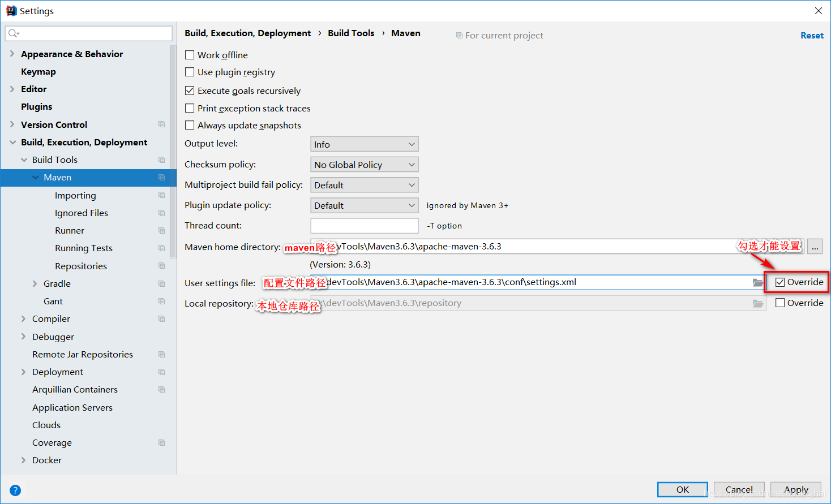
Task: Click project-level icon next to Build Tools
Action: (x=162, y=160)
